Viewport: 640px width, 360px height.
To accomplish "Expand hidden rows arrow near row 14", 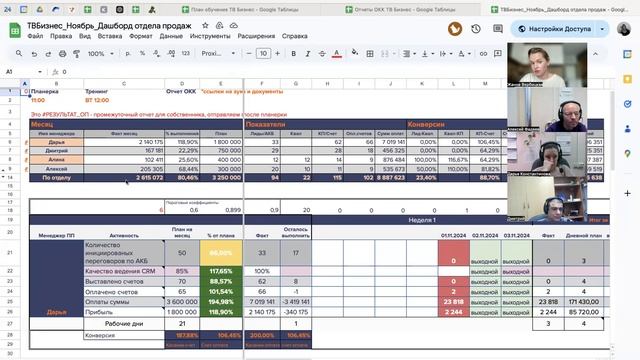I will pos(3,177).
